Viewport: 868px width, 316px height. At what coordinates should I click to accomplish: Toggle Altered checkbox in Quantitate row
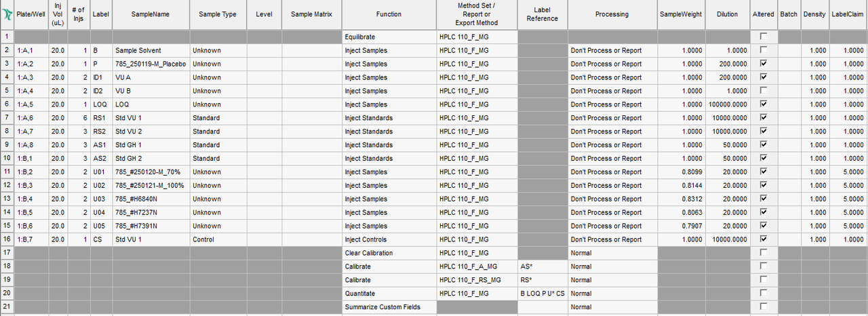tap(764, 294)
